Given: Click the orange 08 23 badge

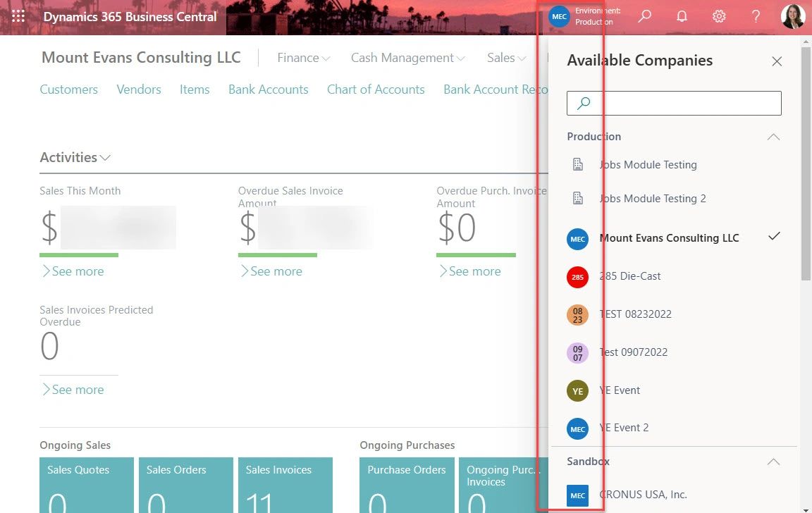Looking at the screenshot, I should pos(577,315).
